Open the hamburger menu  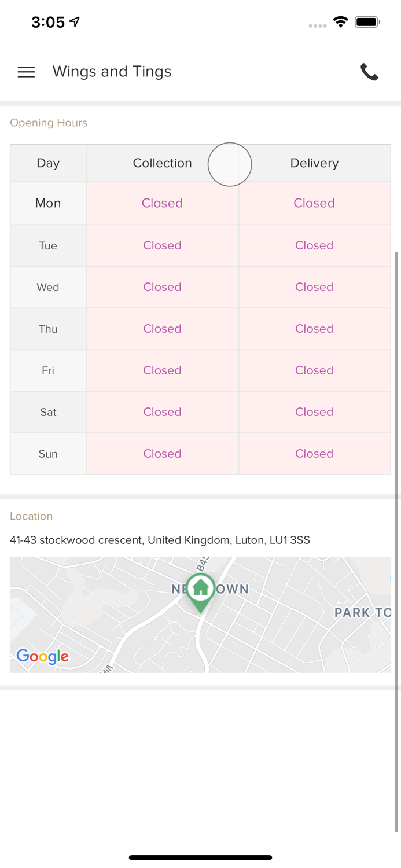(x=26, y=72)
